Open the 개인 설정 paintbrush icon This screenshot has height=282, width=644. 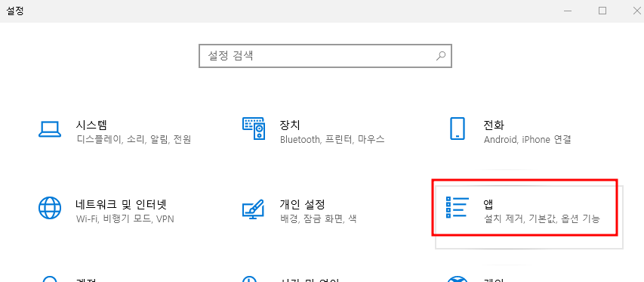[x=253, y=209]
